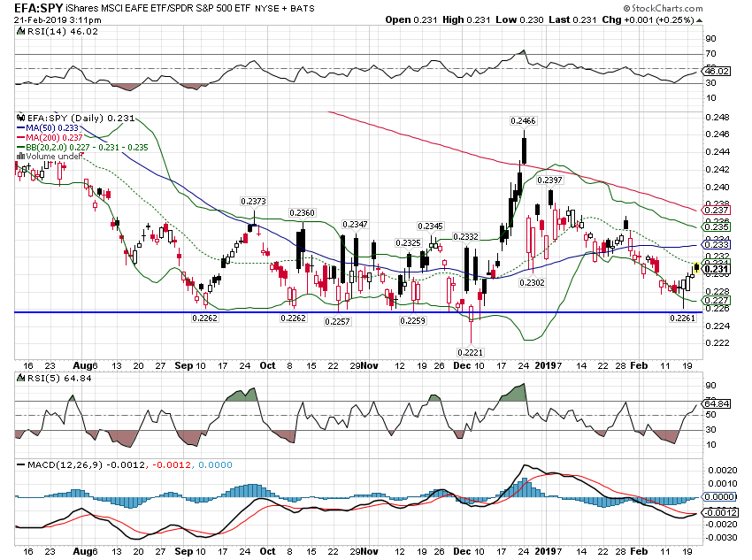Click the iShares MSCI EAFE ETF/SPDR S&P 500 ETF name
Viewport: 752px width, 560px height.
click(157, 8)
